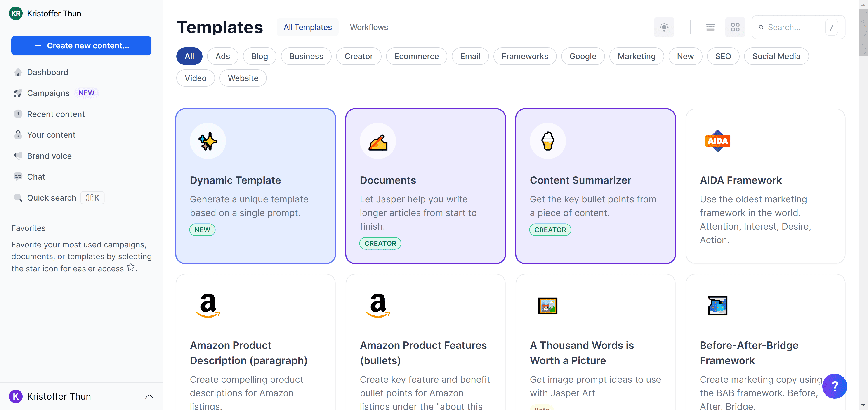Switch to list view layout
The width and height of the screenshot is (868, 410).
coord(710,27)
